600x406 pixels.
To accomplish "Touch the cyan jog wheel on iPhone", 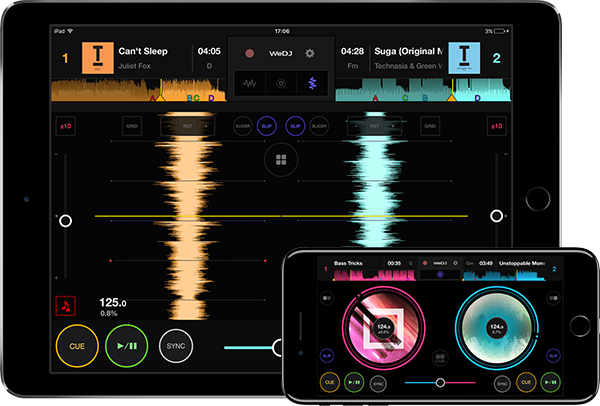I will pos(497,328).
